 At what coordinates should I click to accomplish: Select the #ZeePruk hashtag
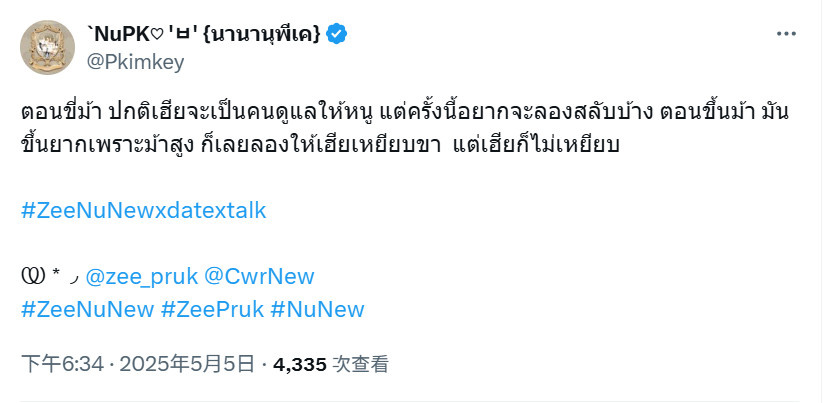(x=212, y=309)
